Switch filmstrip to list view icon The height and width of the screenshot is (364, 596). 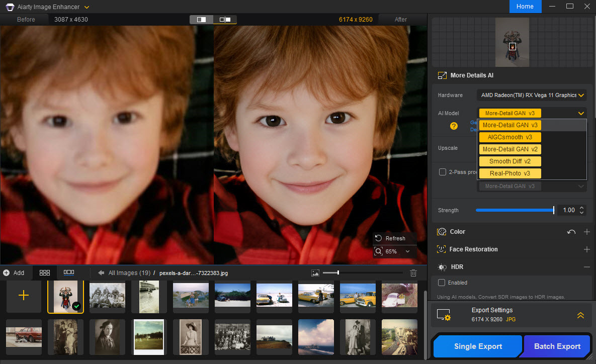pos(69,272)
